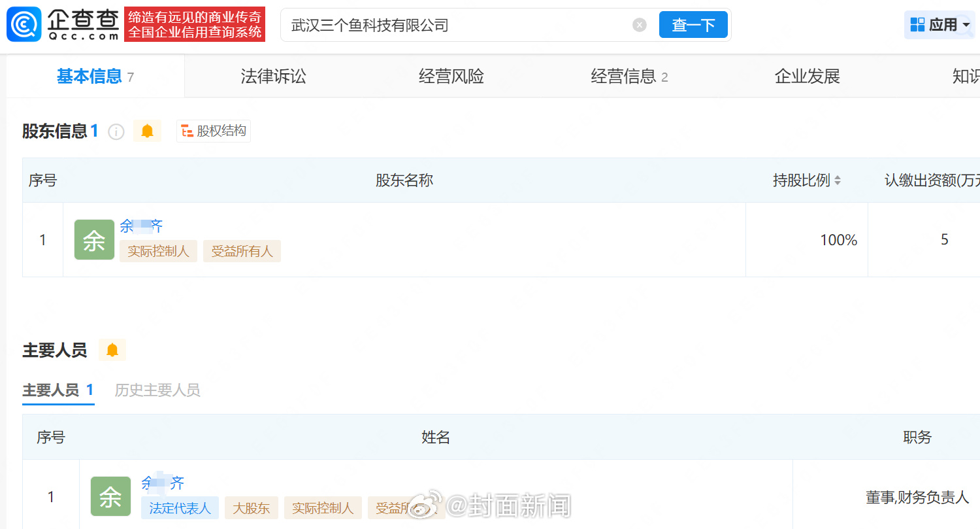Click the green 余 avatar in shareholder row
Viewport: 980px width, 529px height.
(94, 239)
